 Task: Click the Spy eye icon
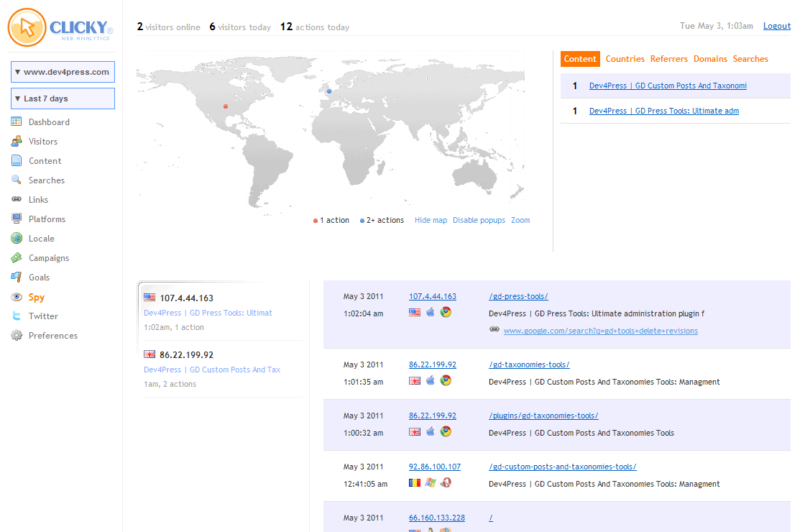(17, 297)
